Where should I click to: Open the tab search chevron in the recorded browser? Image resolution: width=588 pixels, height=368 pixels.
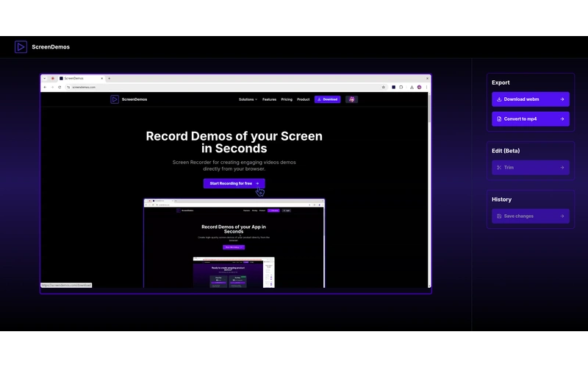(45, 79)
